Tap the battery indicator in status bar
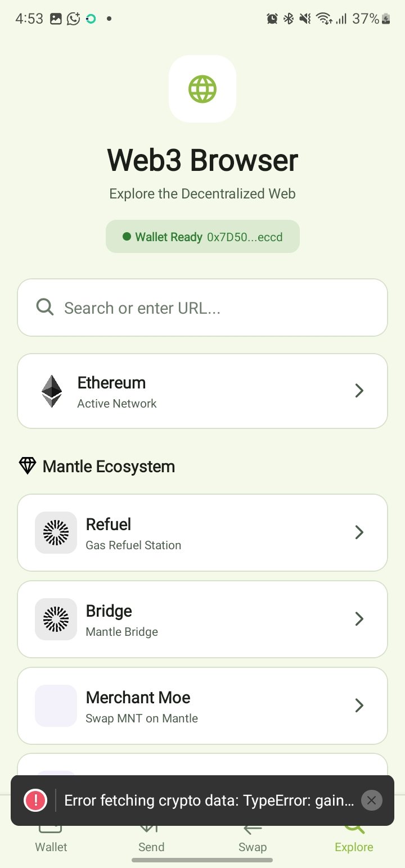Image resolution: width=405 pixels, height=868 pixels. pyautogui.click(x=386, y=19)
